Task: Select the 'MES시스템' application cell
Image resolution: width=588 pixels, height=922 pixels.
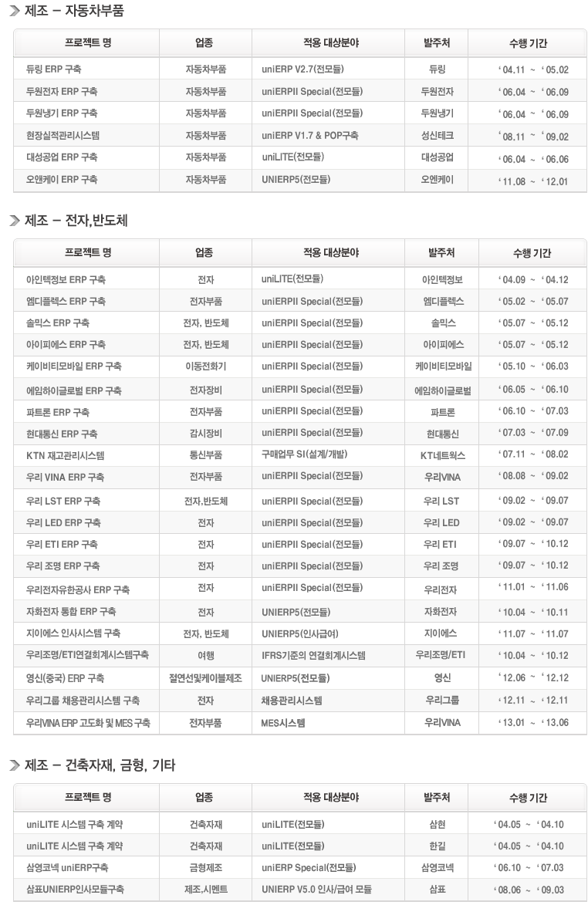Action: pos(283,723)
